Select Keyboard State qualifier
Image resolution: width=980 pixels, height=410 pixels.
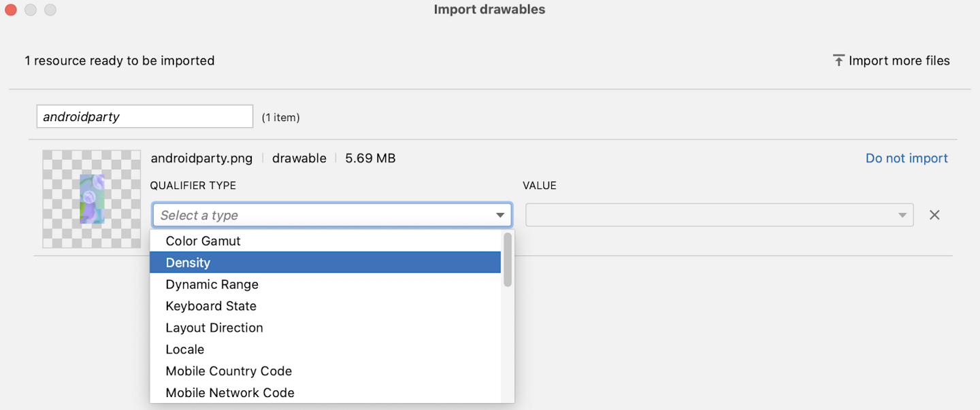(x=211, y=306)
